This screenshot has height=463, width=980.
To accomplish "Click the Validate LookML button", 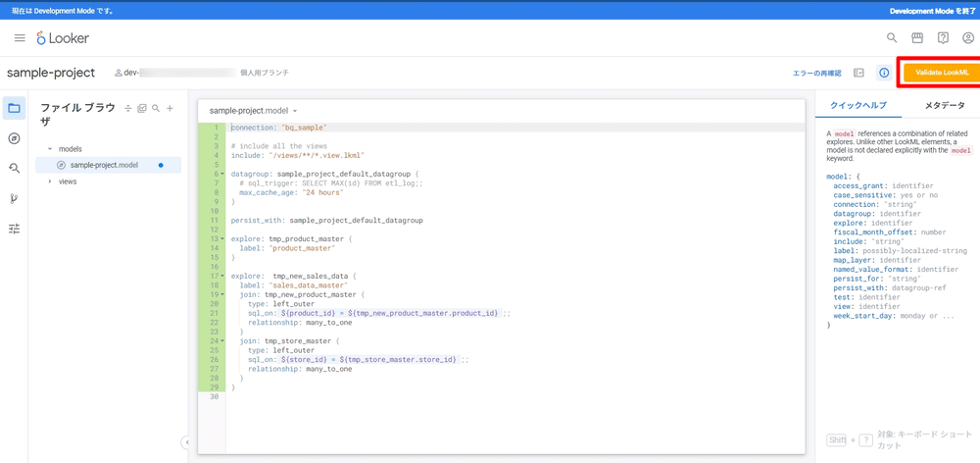I will click(942, 73).
